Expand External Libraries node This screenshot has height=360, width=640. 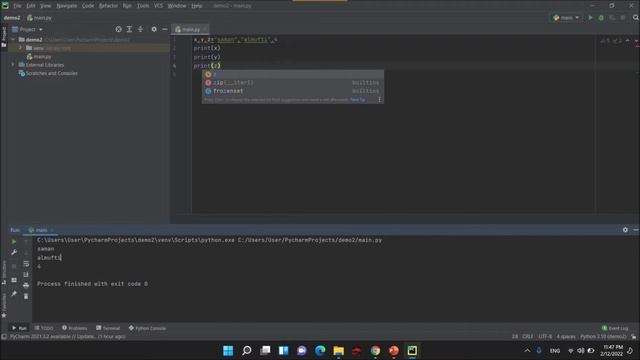tap(13, 65)
